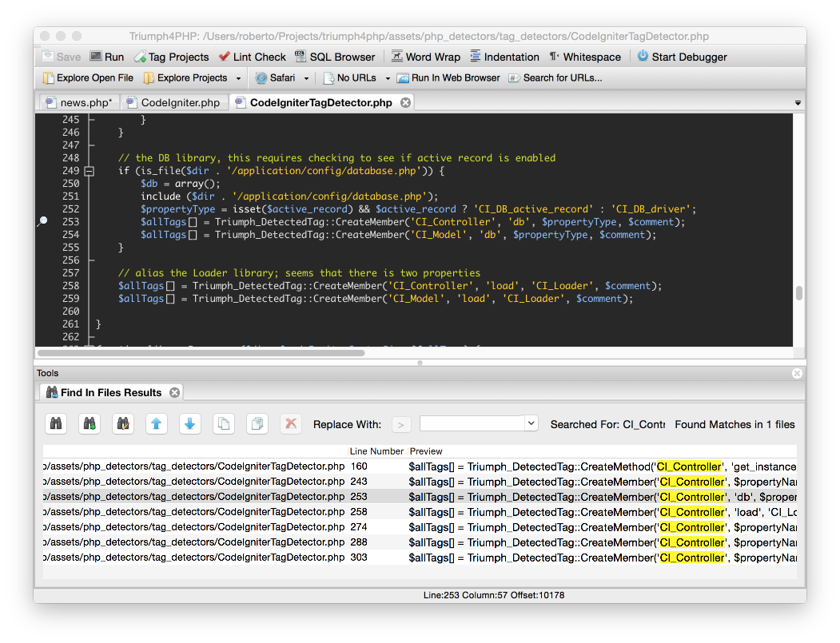The height and width of the screenshot is (643, 840).
Task: Click the Explore Open File button
Action: (x=88, y=77)
